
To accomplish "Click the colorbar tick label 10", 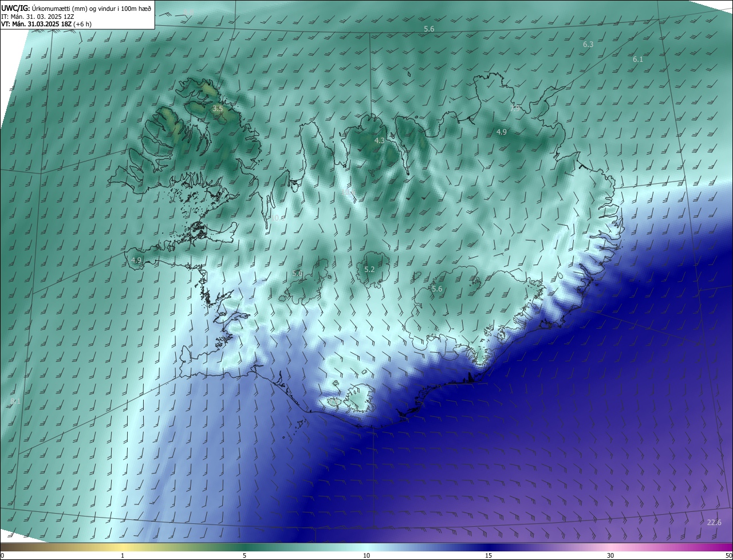I will click(x=366, y=555).
